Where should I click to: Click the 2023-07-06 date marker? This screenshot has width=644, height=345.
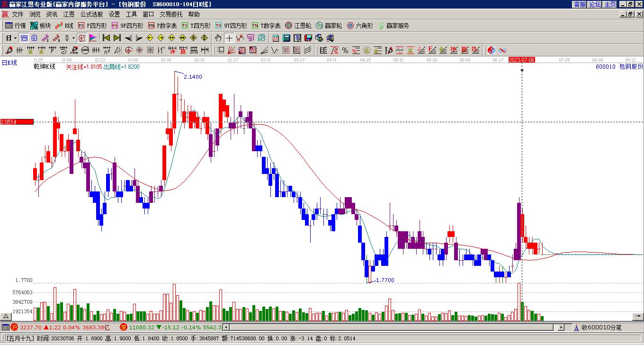(x=522, y=60)
